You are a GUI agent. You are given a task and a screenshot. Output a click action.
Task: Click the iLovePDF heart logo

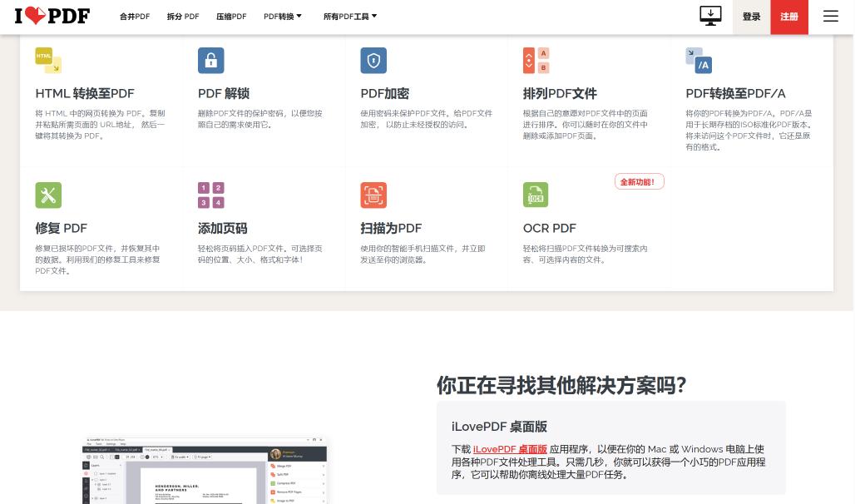pos(52,16)
